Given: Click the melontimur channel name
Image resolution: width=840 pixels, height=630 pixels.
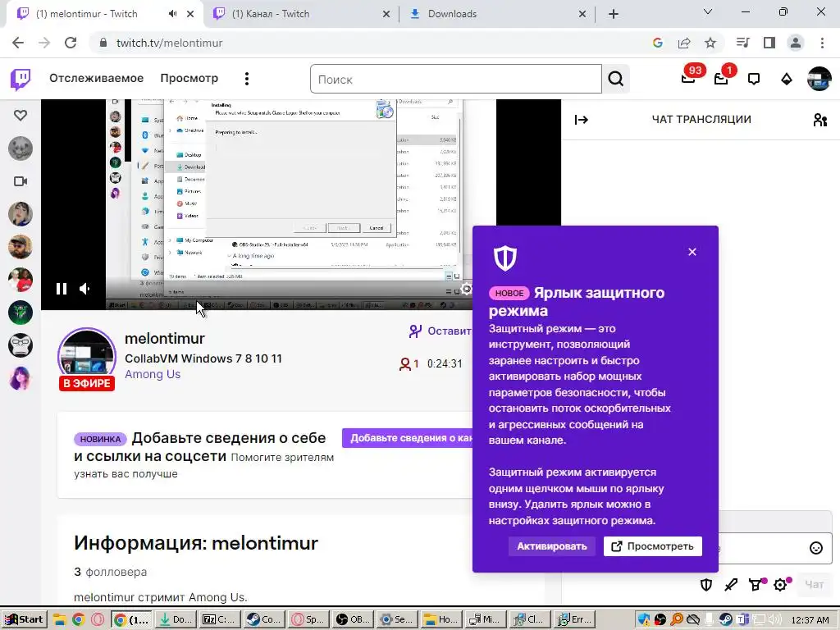Looking at the screenshot, I should pyautogui.click(x=165, y=339).
